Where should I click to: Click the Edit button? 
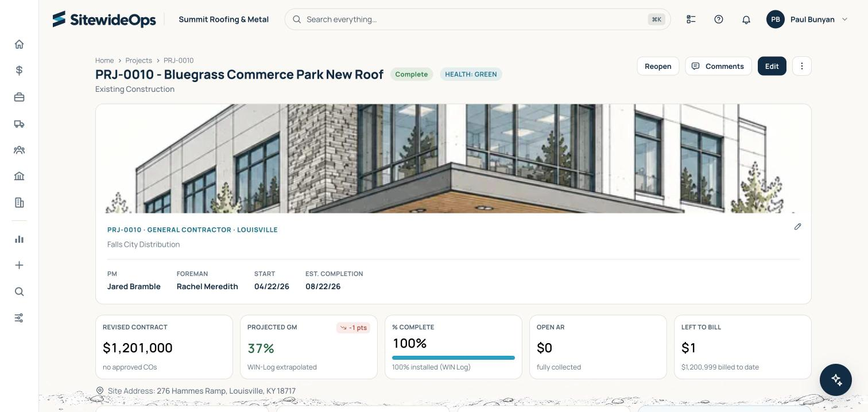[x=772, y=66]
